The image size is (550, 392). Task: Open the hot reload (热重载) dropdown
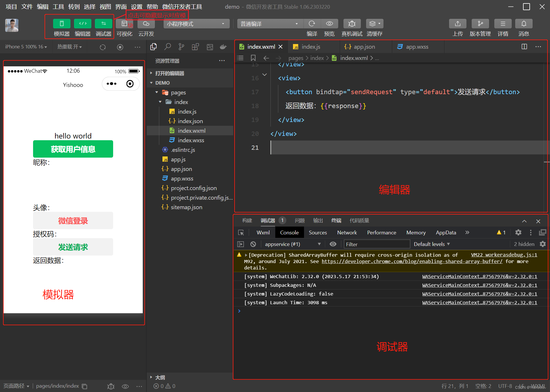(x=69, y=47)
